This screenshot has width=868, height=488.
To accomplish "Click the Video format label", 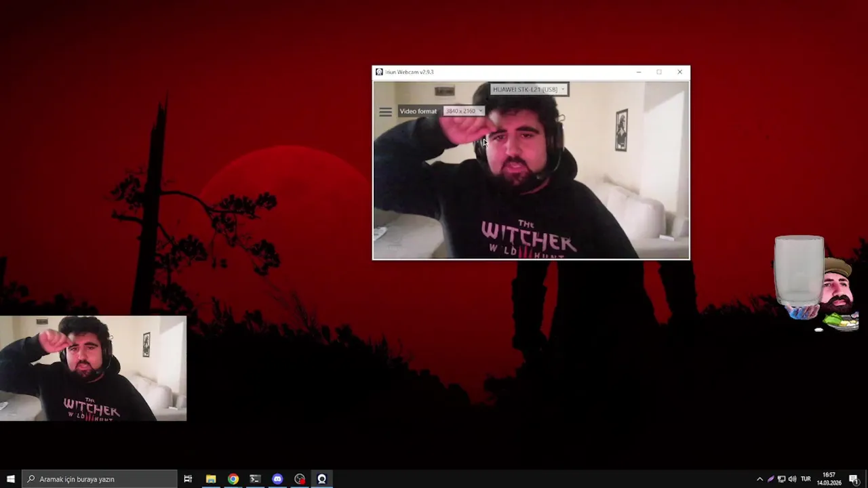I will tap(418, 111).
